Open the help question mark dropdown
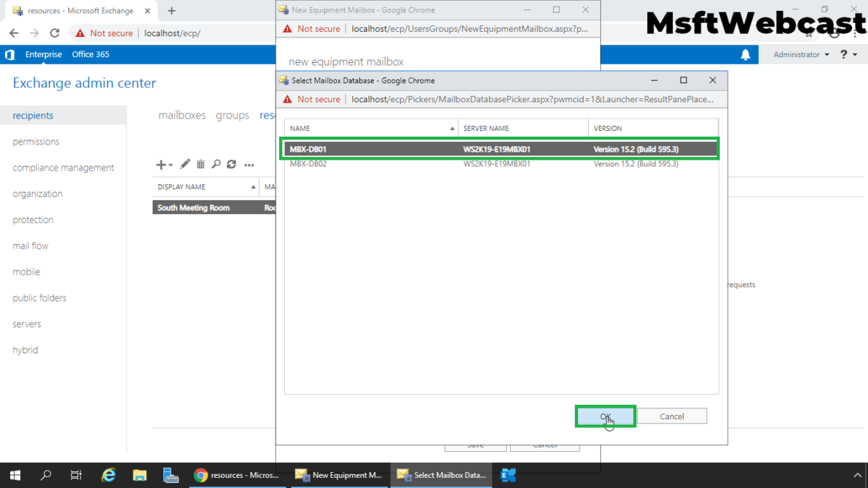 (848, 55)
